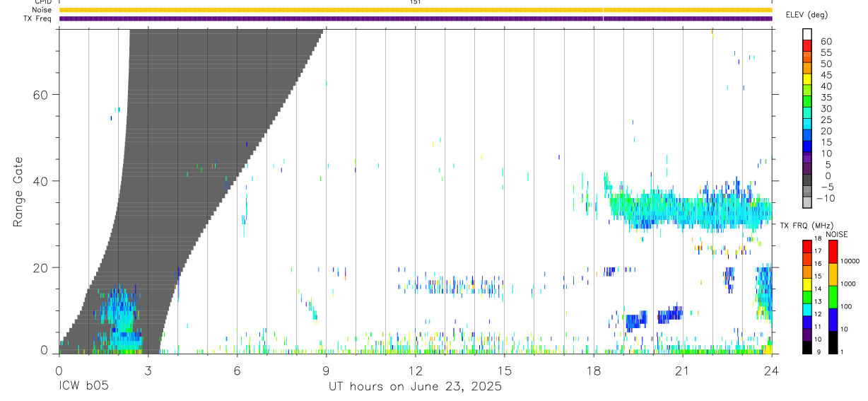The height and width of the screenshot is (401, 868).
Task: Click the white top segment of ELEV colorbar
Action: 807,35
